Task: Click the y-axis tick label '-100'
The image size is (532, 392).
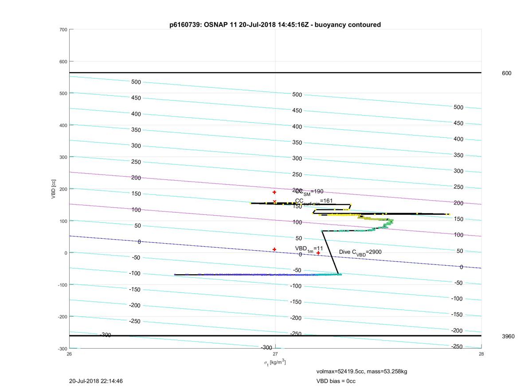Action: click(62, 285)
